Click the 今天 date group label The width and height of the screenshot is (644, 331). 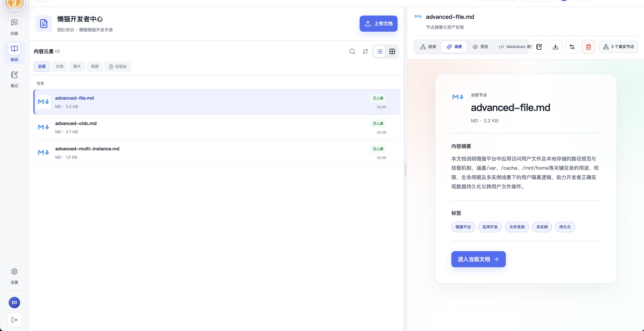[x=40, y=84]
